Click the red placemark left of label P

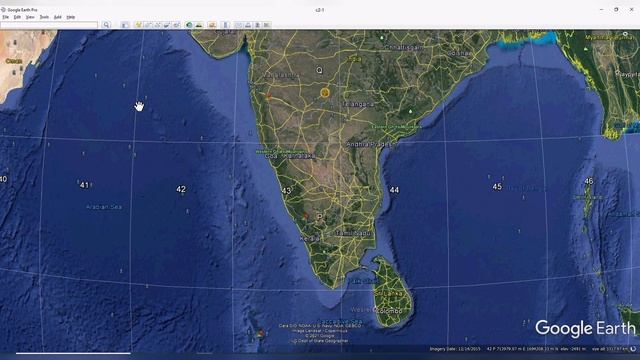tap(307, 216)
